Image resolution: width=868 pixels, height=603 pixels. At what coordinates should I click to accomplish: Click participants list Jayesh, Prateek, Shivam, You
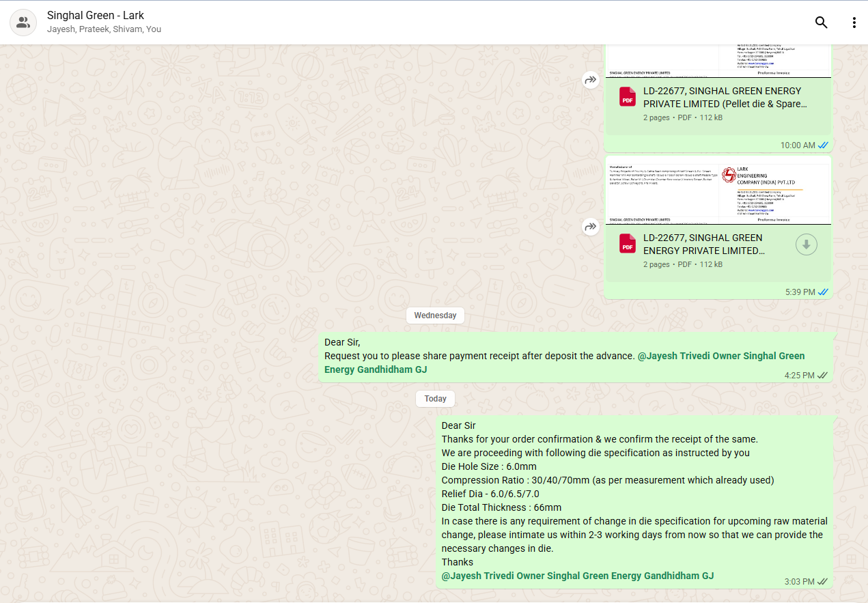(x=104, y=30)
